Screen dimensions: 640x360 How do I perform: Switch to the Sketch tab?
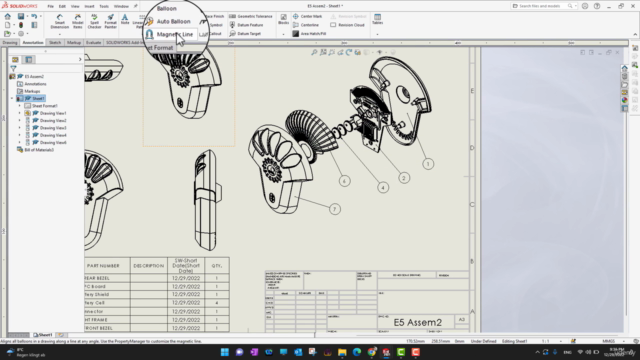tap(55, 42)
